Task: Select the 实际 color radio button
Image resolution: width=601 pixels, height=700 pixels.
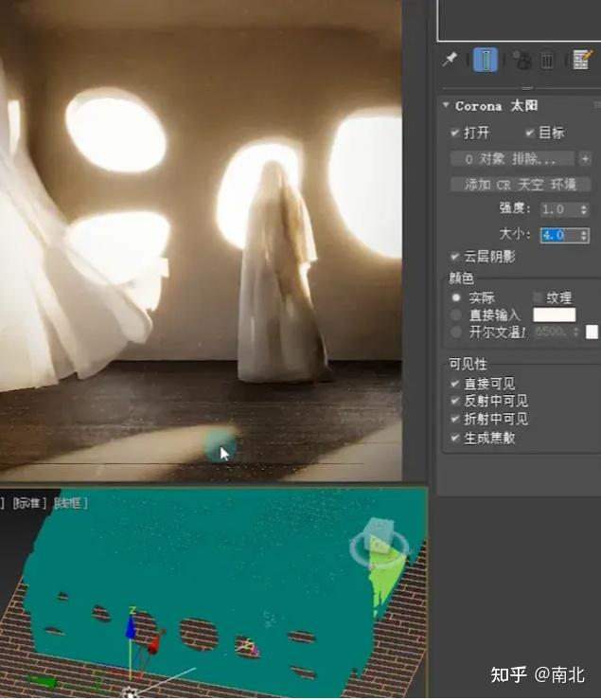Action: pos(455,297)
